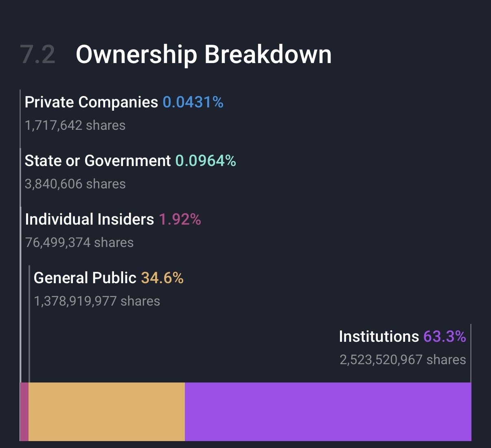Click the 1,717,642 shares text
The width and height of the screenshot is (491, 448).
[x=75, y=125]
